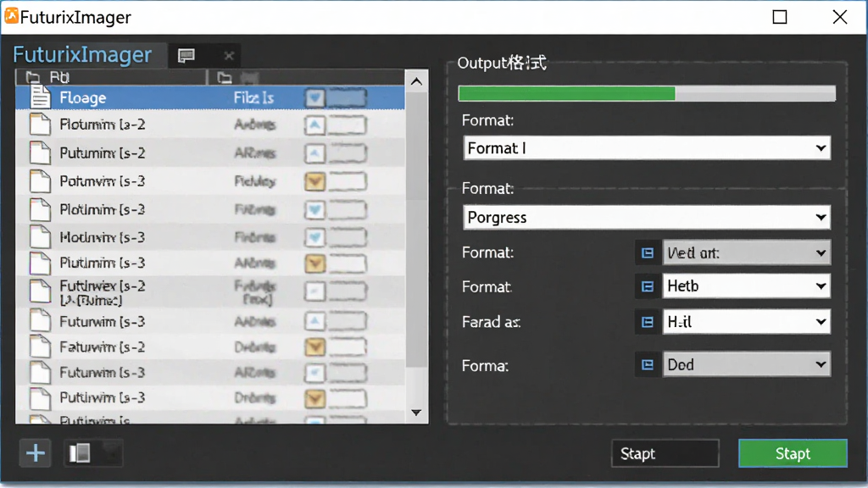868x488 pixels.
Task: Click the file icon of Plotumim [a-2
Action: click(40, 125)
